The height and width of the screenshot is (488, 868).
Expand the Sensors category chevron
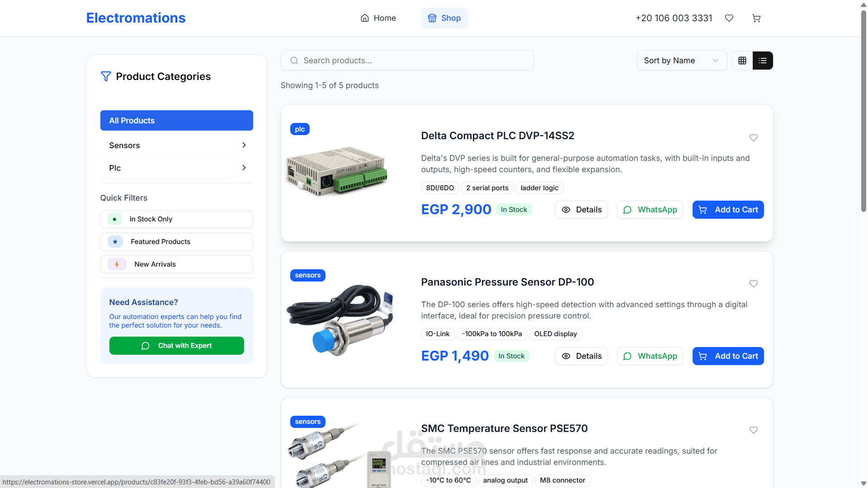pos(244,145)
